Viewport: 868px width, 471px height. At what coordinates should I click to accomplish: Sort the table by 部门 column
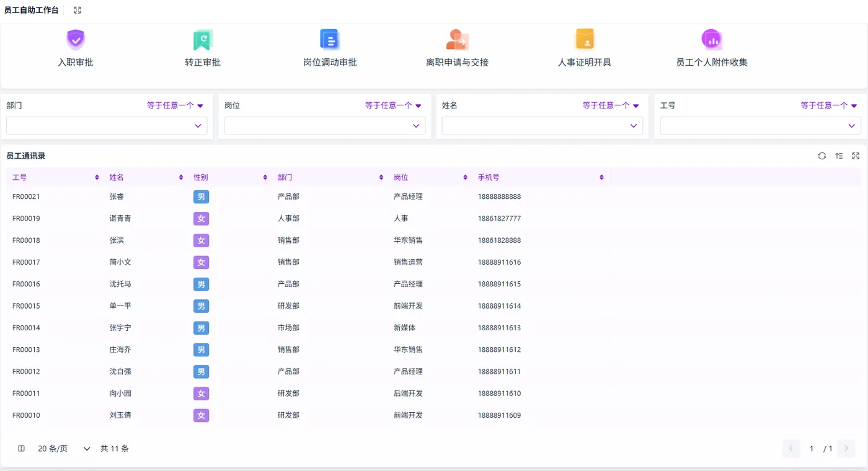click(x=381, y=177)
